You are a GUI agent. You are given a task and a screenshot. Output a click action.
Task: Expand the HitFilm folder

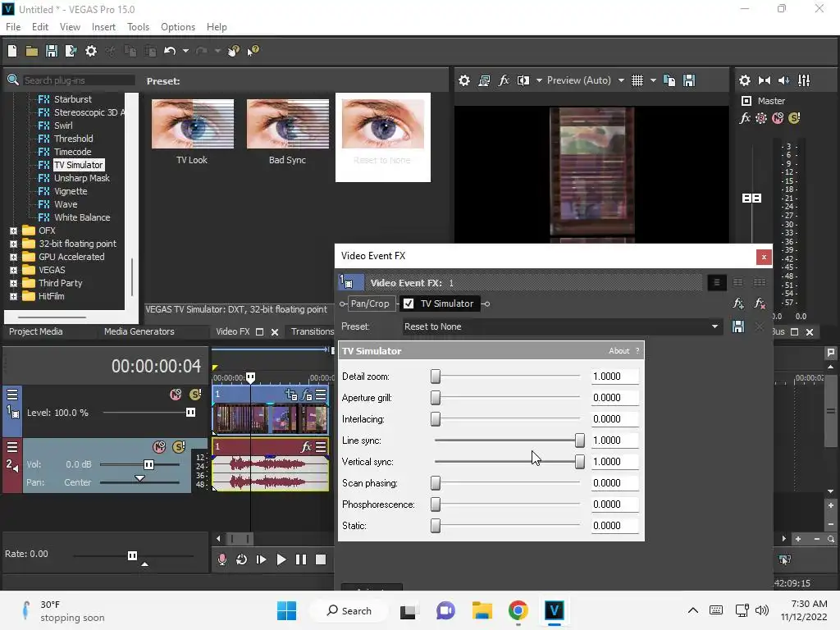[x=13, y=296]
